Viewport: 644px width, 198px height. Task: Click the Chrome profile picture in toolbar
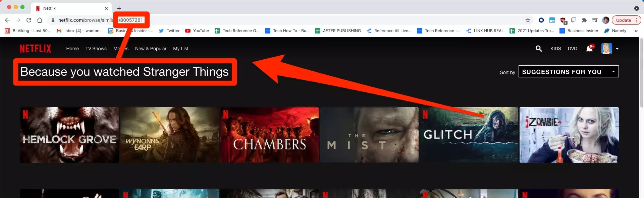coord(606,20)
